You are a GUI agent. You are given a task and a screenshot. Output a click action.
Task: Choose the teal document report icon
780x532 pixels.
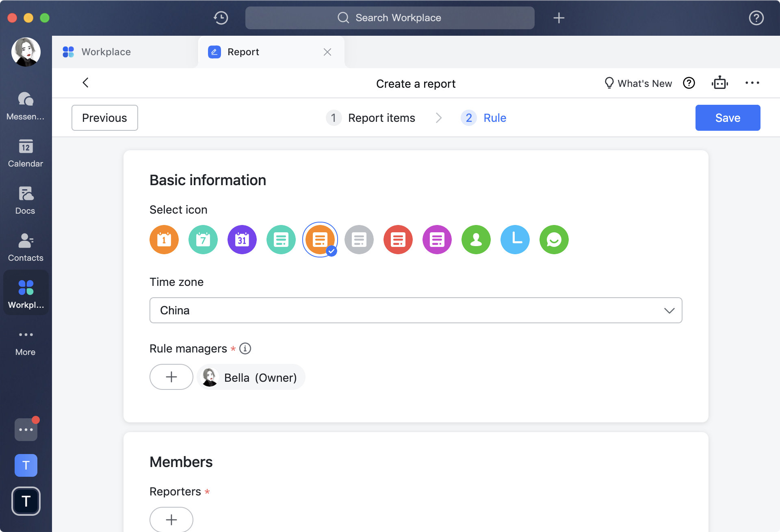pos(281,240)
